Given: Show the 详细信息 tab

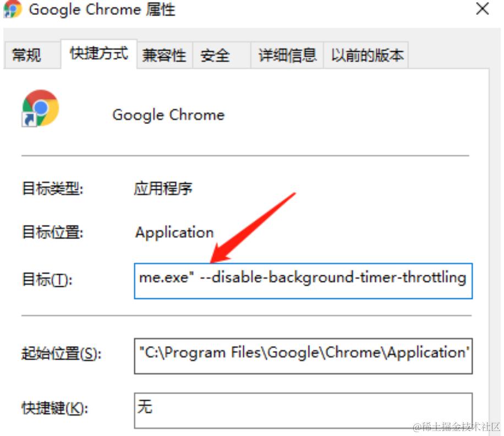Looking at the screenshot, I should pyautogui.click(x=287, y=55).
